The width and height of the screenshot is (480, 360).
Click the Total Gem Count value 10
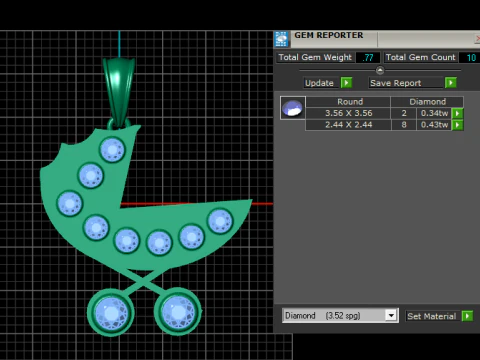[x=470, y=57]
